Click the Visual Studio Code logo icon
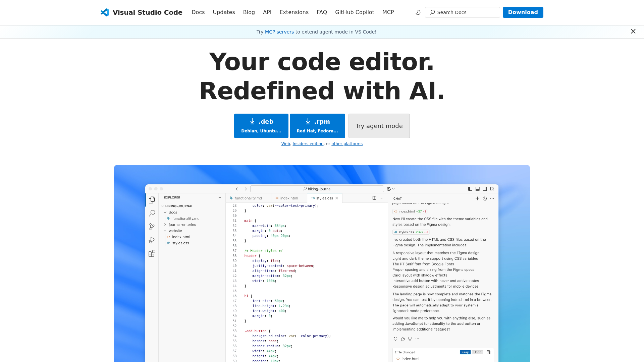The image size is (644, 362). click(105, 12)
